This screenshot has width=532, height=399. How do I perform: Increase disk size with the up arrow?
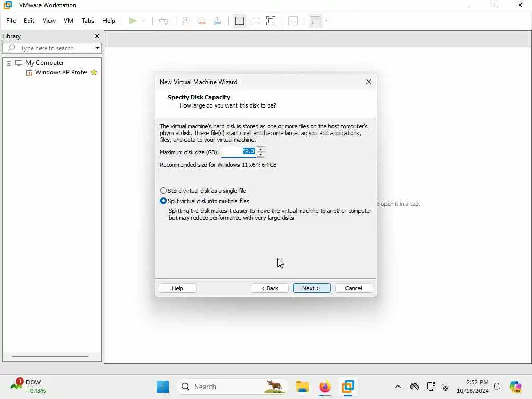pyautogui.click(x=261, y=149)
